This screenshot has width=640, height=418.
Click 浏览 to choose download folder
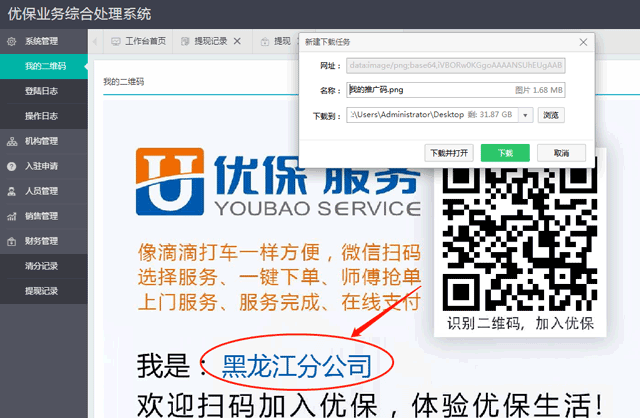pos(552,115)
